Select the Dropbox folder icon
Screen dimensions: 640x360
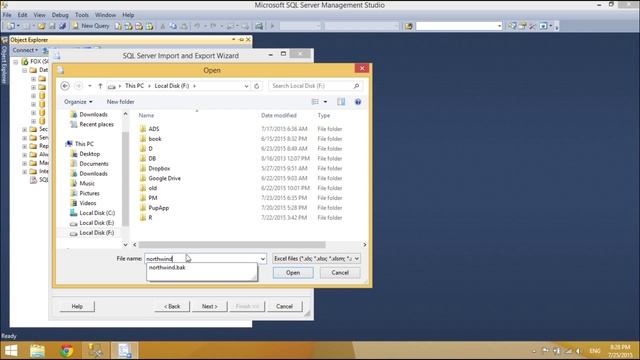143,168
